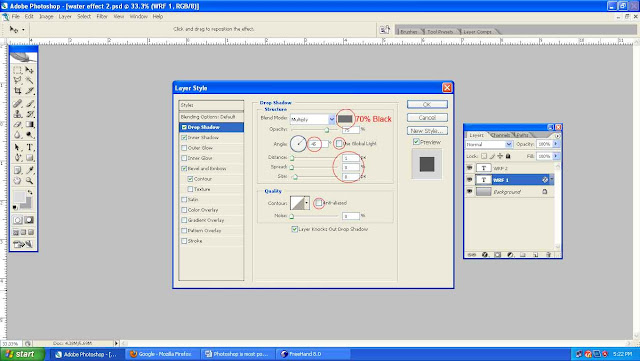Open the Edit menu
Viewport: 640px width, 361px height.
pyautogui.click(x=29, y=16)
